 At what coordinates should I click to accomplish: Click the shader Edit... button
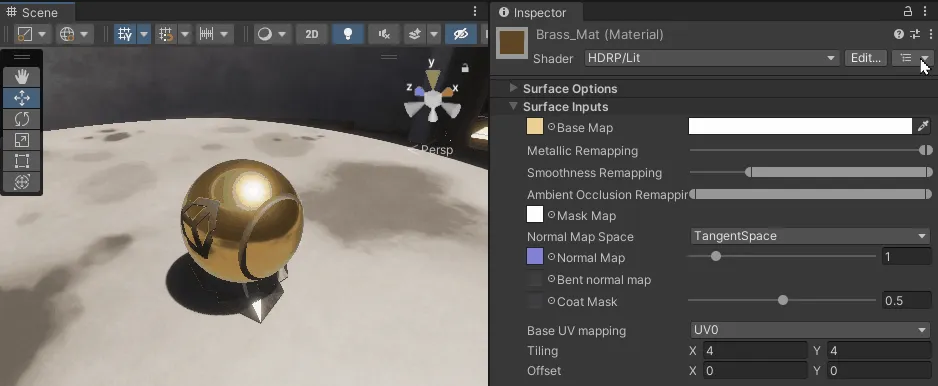coord(866,58)
